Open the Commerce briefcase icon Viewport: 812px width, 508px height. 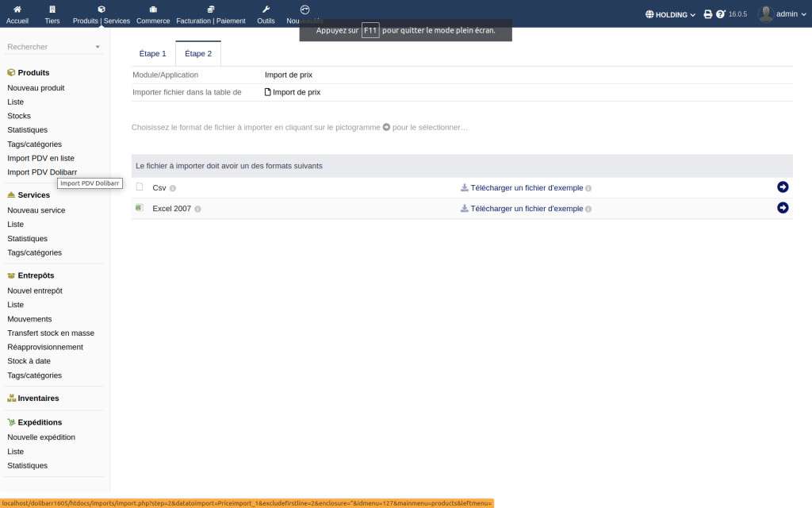click(153, 10)
